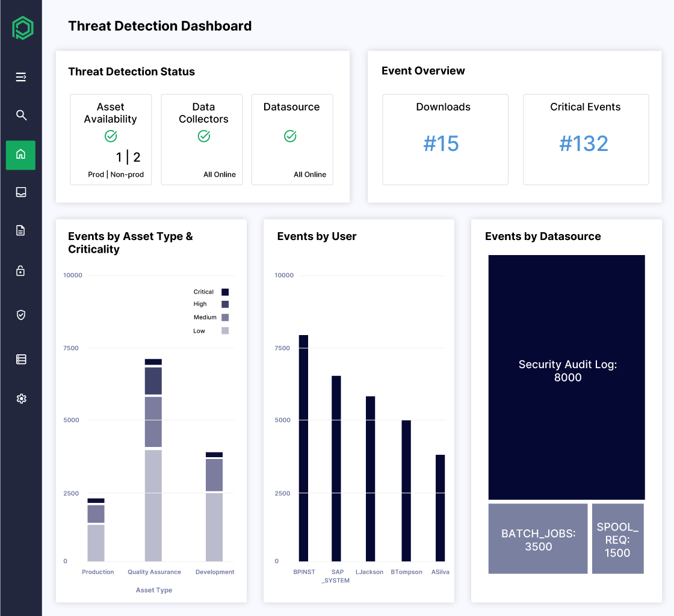
Task: Open the document reports sidebar icon
Action: (x=20, y=230)
